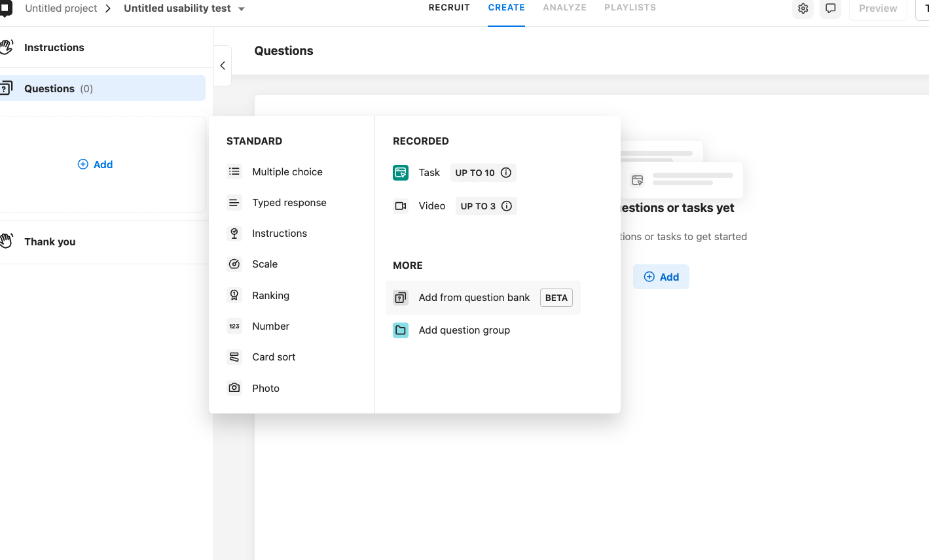The width and height of the screenshot is (929, 560).
Task: Choose the Photo question type
Action: pyautogui.click(x=265, y=389)
